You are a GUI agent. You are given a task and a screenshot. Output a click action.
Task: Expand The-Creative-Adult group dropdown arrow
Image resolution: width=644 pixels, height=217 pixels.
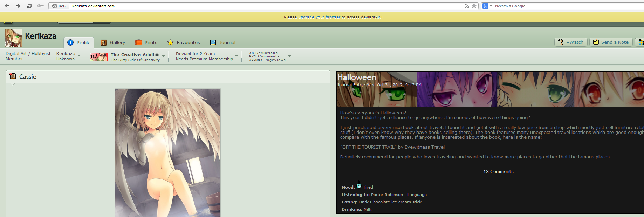pyautogui.click(x=163, y=56)
